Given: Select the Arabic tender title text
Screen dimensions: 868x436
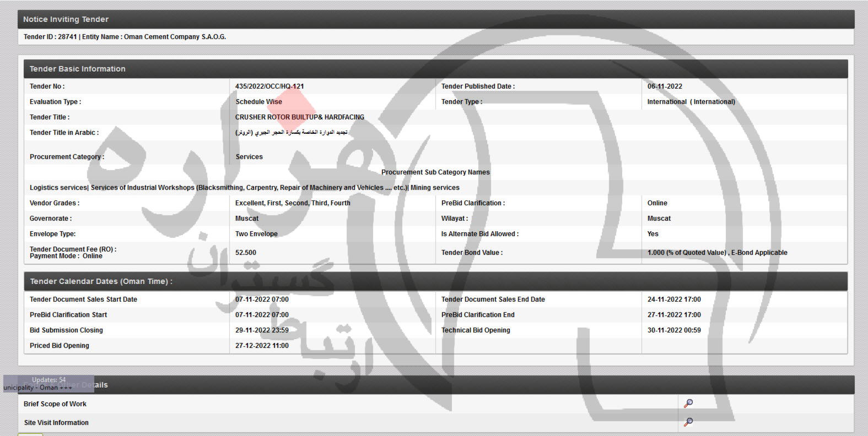Looking at the screenshot, I should pos(292,133).
